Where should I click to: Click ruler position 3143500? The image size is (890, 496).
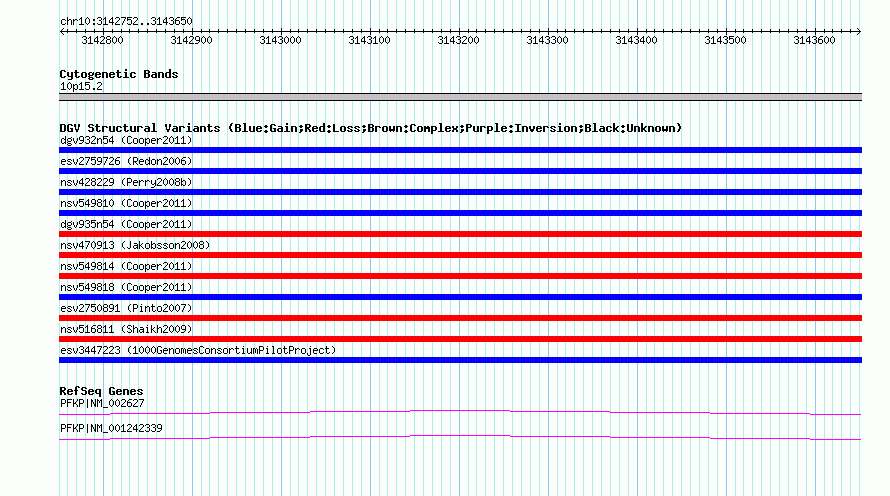[x=725, y=40]
